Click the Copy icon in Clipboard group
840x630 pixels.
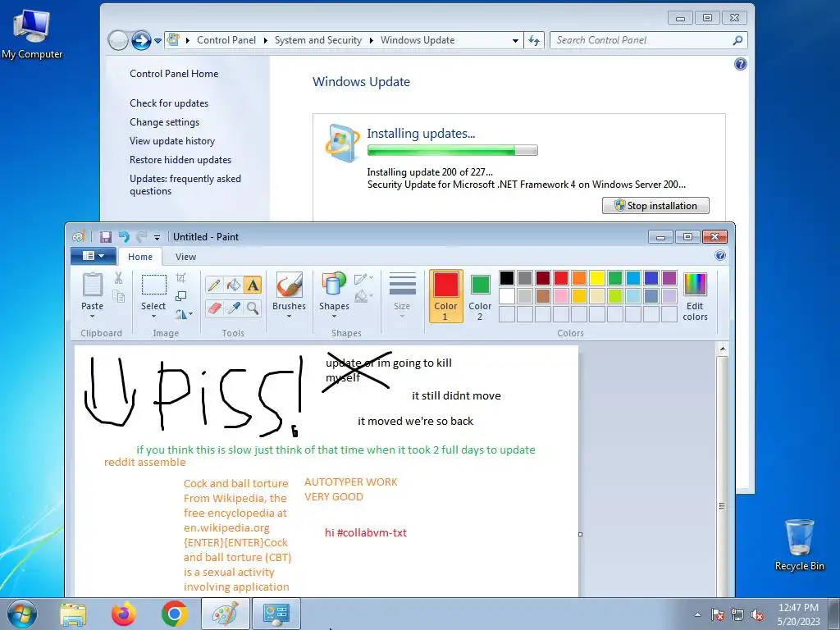[118, 295]
